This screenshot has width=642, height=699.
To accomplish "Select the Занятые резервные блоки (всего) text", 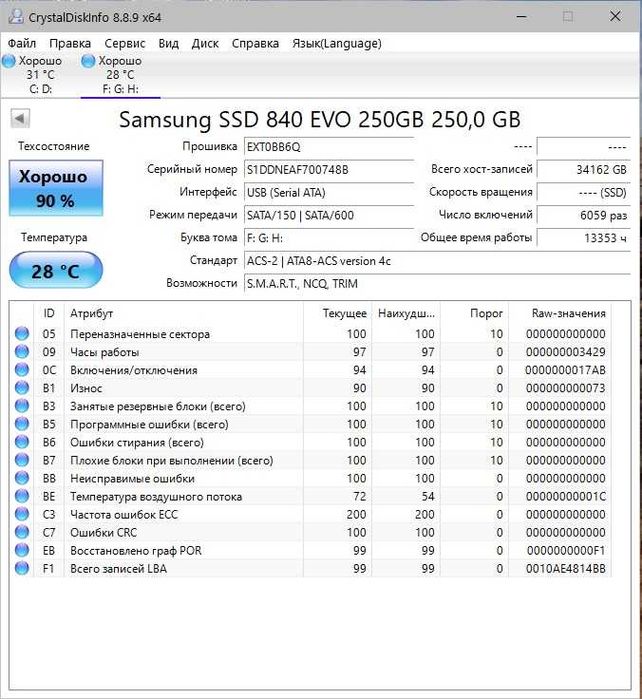I will click(x=158, y=406).
